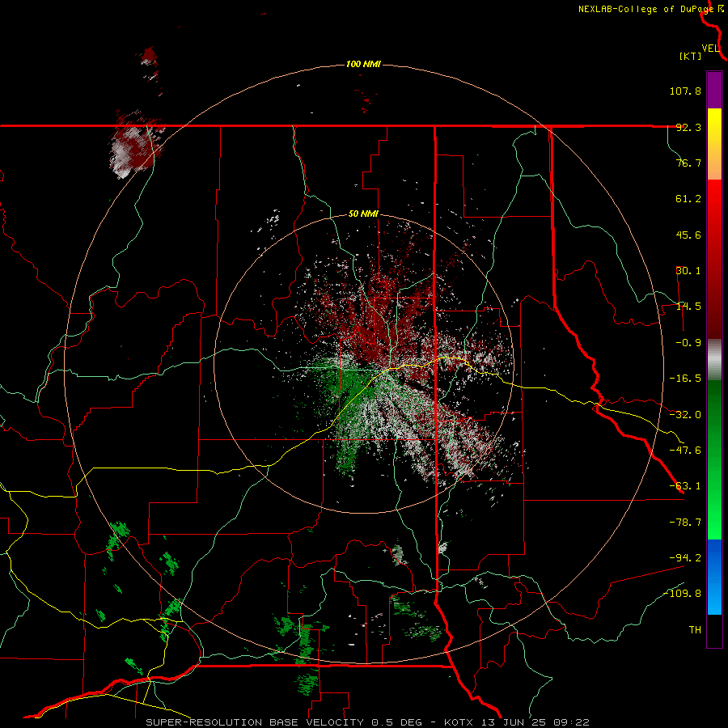Click the 100 NMI range ring label
The width and height of the screenshot is (728, 728).
[x=363, y=64]
